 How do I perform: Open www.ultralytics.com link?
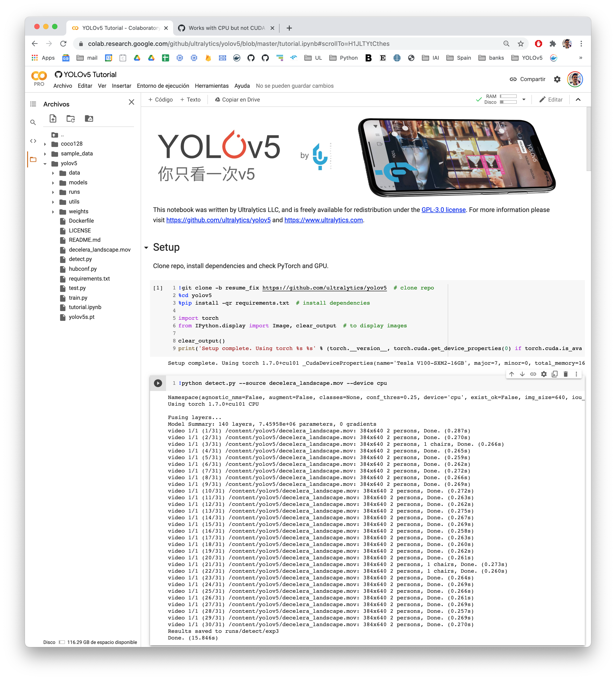point(324,220)
